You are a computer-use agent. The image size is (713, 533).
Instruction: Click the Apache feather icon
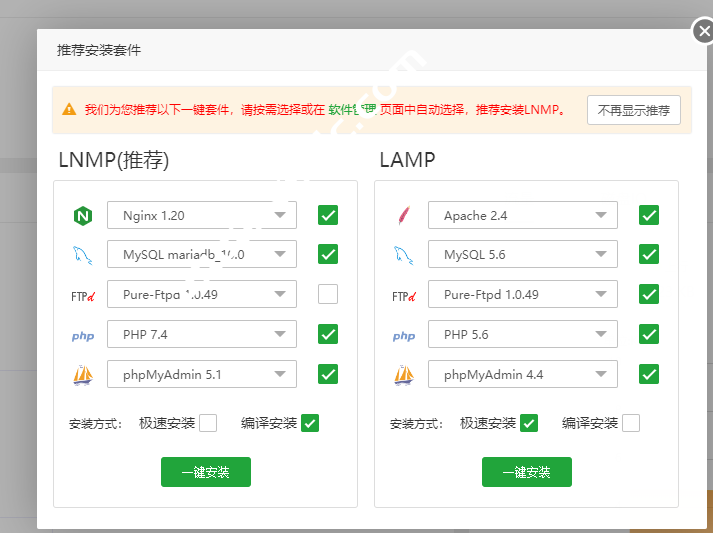click(403, 215)
